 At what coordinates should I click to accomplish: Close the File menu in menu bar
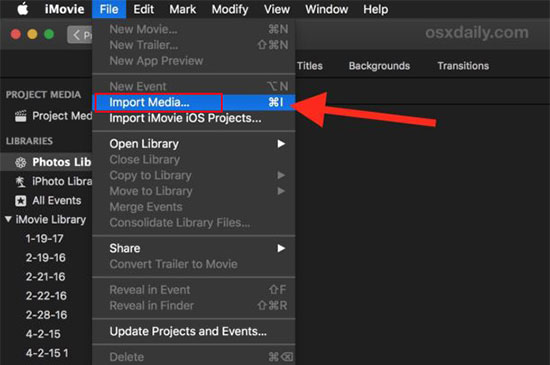[x=109, y=9]
